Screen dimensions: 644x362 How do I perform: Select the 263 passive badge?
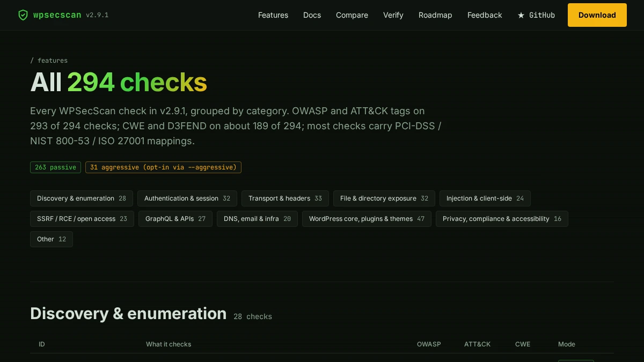coord(55,167)
